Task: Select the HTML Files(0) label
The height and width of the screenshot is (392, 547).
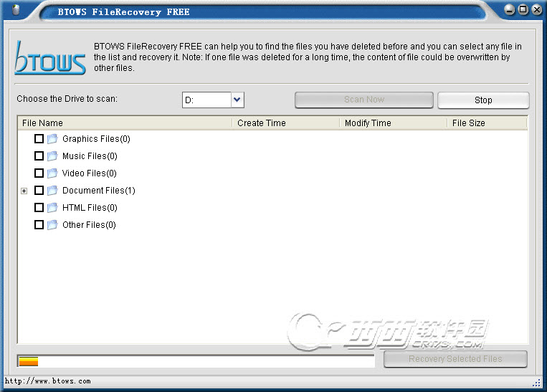Action: [90, 208]
